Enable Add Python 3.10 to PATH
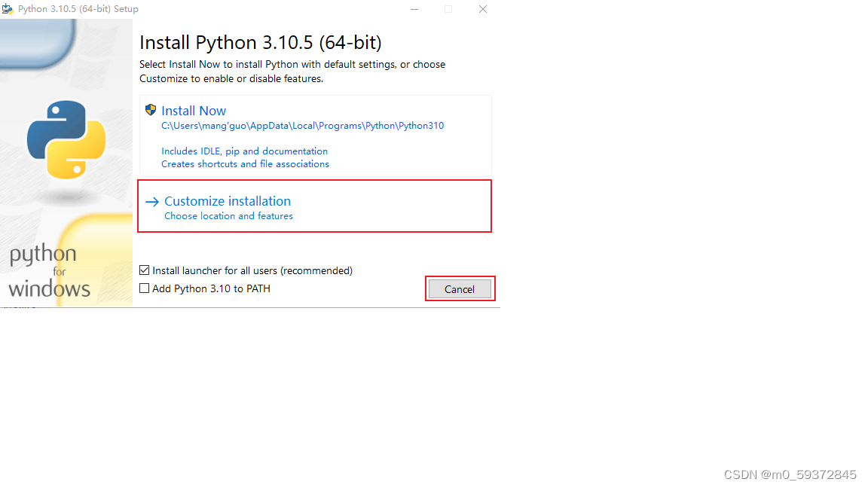Image resolution: width=868 pixels, height=488 pixels. click(x=145, y=288)
